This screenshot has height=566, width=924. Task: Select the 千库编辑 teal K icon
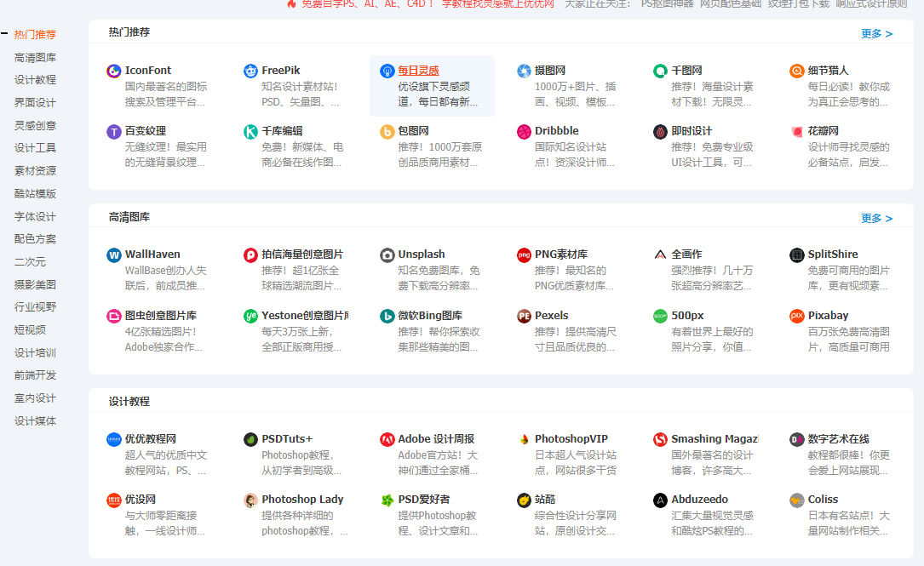[250, 132]
